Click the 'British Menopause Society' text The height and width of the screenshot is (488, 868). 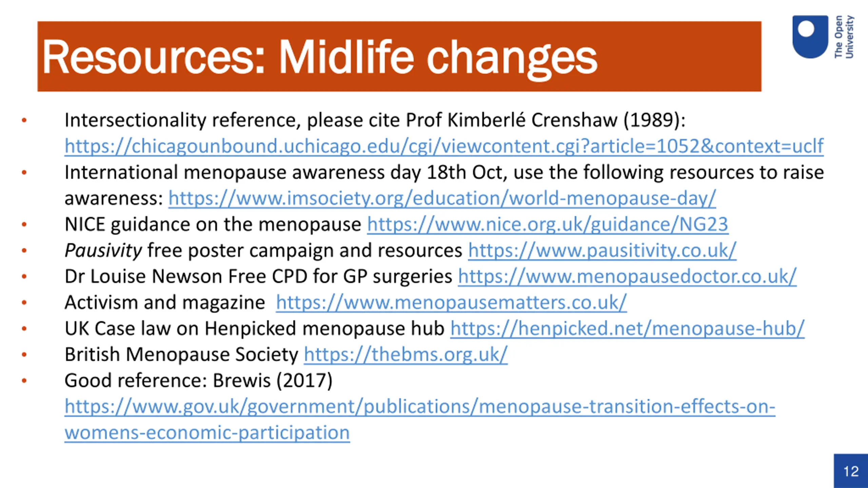(x=181, y=354)
